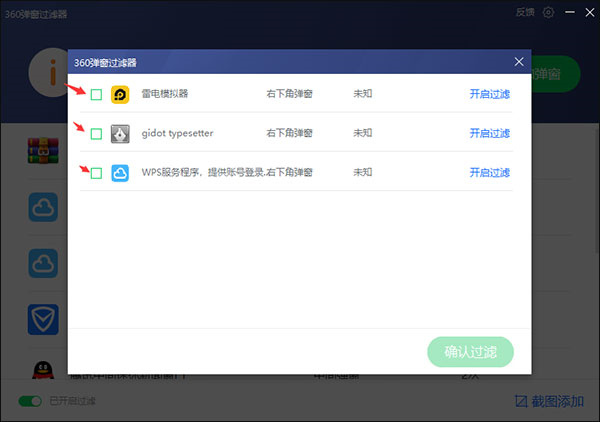Click the WPS cloud service icon in dialog

coord(120,173)
